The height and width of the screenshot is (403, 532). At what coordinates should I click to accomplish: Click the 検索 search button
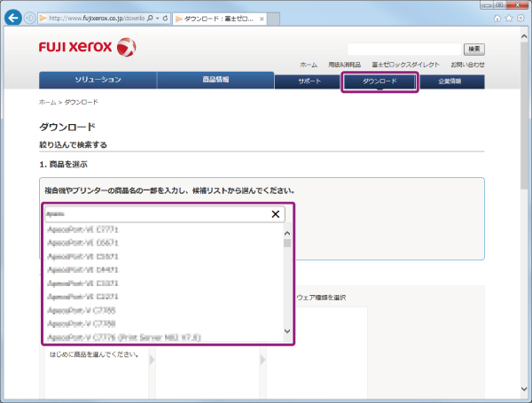click(x=474, y=49)
